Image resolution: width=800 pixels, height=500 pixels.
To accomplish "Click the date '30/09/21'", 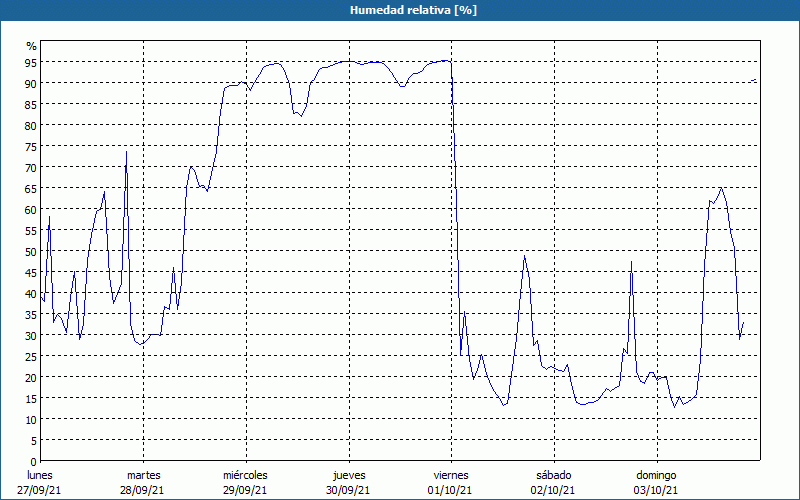I will 348,490.
